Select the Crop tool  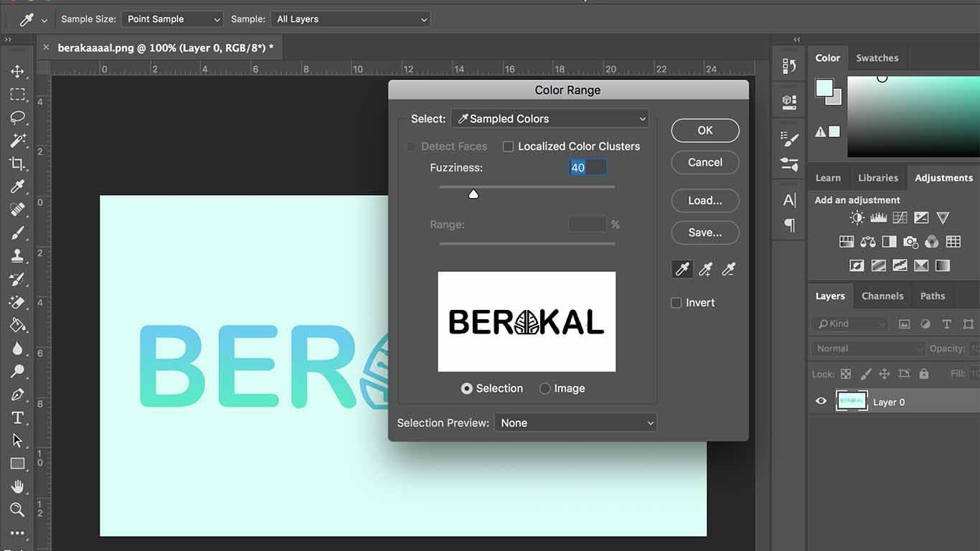18,164
